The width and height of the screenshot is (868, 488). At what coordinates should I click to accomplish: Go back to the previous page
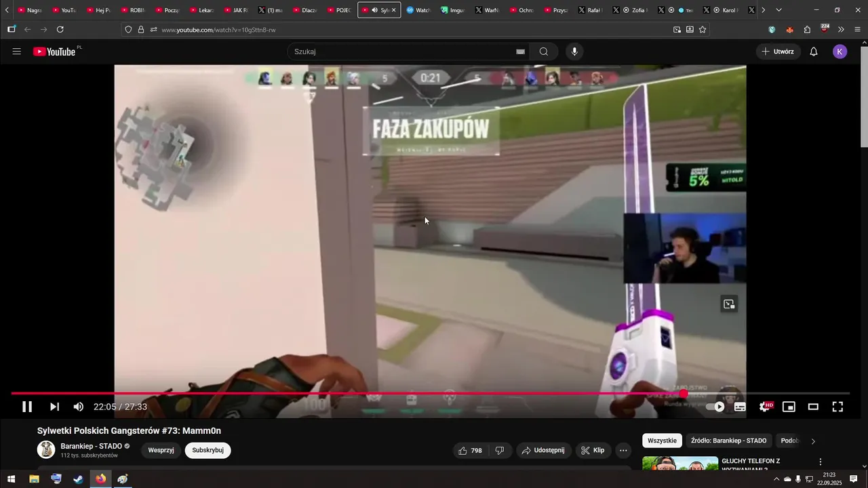[27, 29]
